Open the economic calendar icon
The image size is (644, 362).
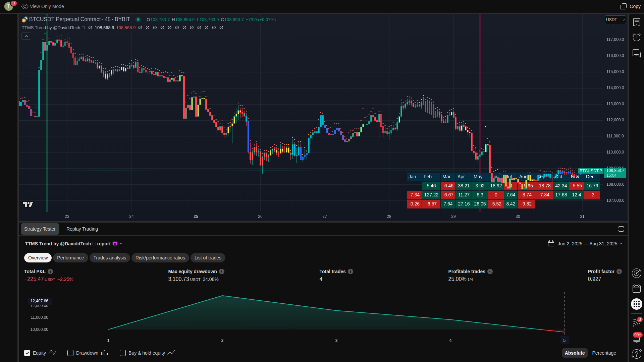point(636,289)
